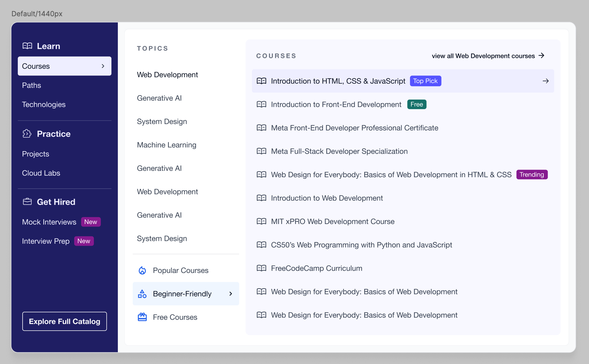Open Web Design for Everybody HTML & CSS course
This screenshot has width=589, height=364.
point(391,175)
